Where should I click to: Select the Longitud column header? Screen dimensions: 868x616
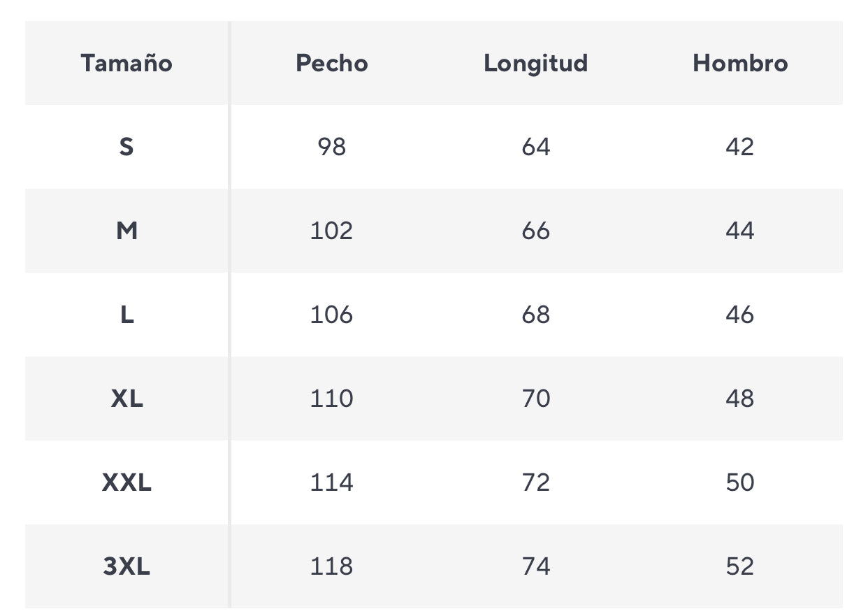pyautogui.click(x=536, y=64)
